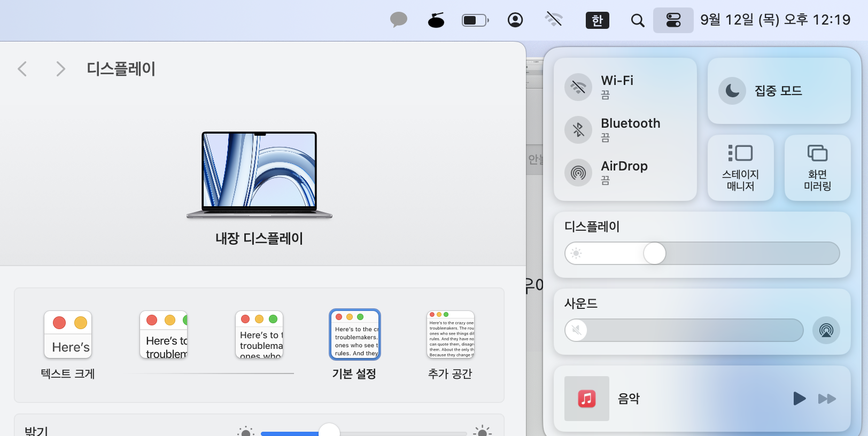Viewport: 868px width, 436px height.
Task: Click the speech bubble icon in menu bar
Action: [x=399, y=20]
